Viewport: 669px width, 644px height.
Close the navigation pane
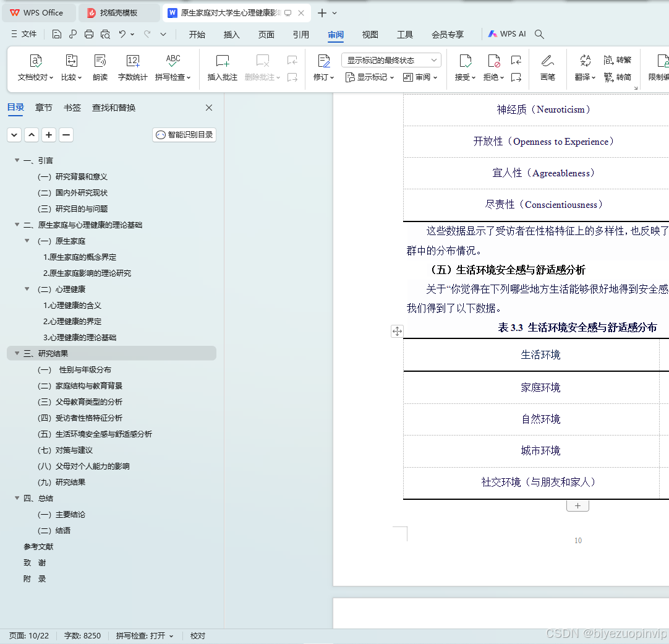209,108
